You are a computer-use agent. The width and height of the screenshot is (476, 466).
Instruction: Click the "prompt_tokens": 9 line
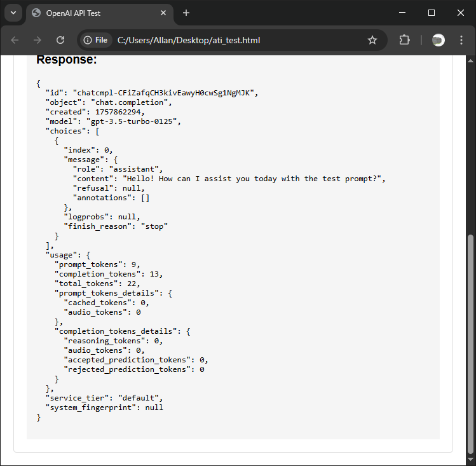tap(97, 264)
